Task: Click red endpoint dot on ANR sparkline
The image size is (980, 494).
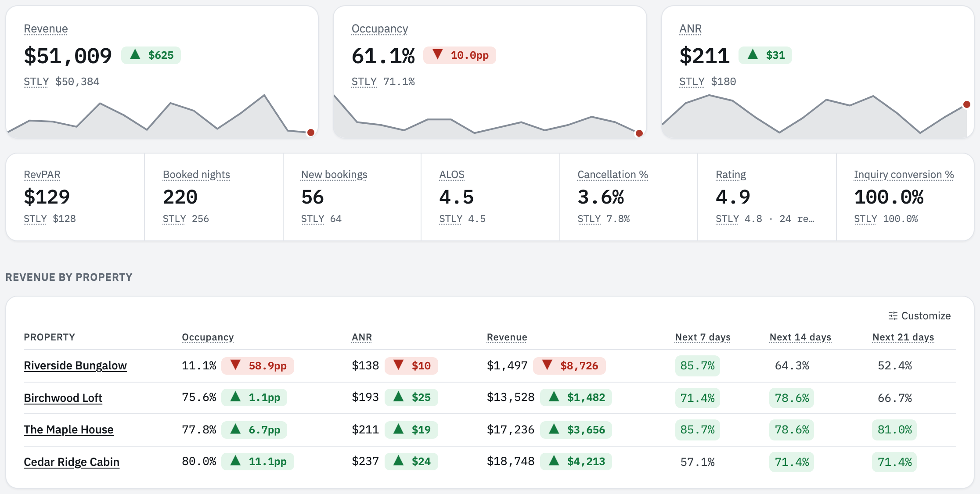Action: tap(966, 104)
